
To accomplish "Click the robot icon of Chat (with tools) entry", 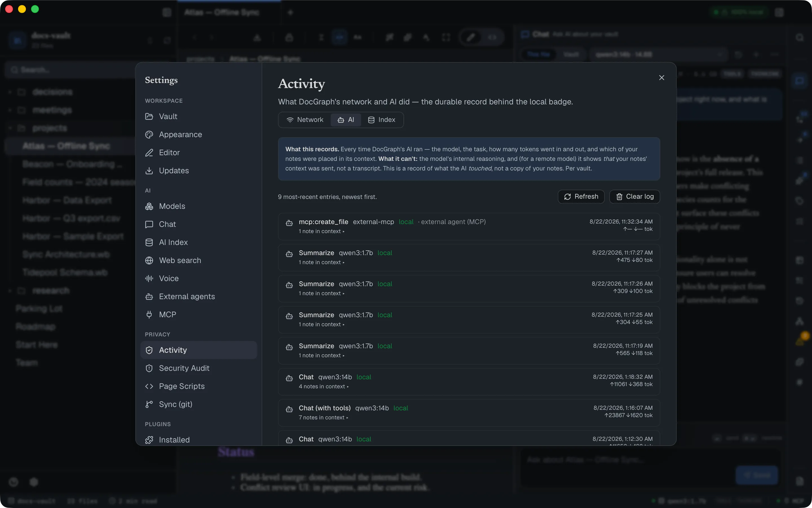I will click(289, 409).
